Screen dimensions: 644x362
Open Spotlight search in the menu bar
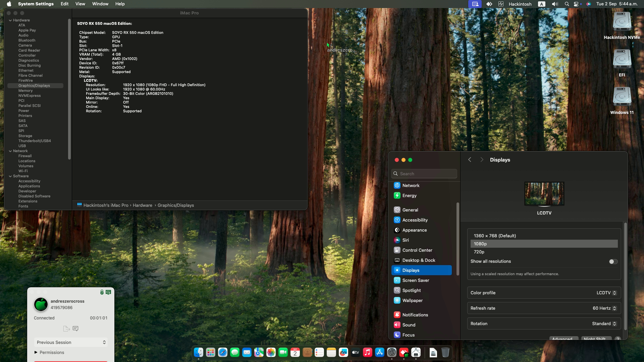coord(567,4)
